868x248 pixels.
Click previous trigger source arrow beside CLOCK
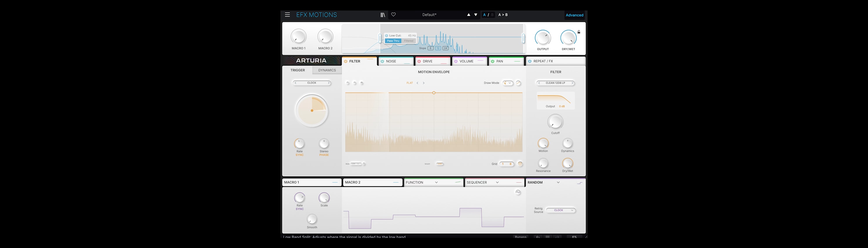(x=296, y=83)
